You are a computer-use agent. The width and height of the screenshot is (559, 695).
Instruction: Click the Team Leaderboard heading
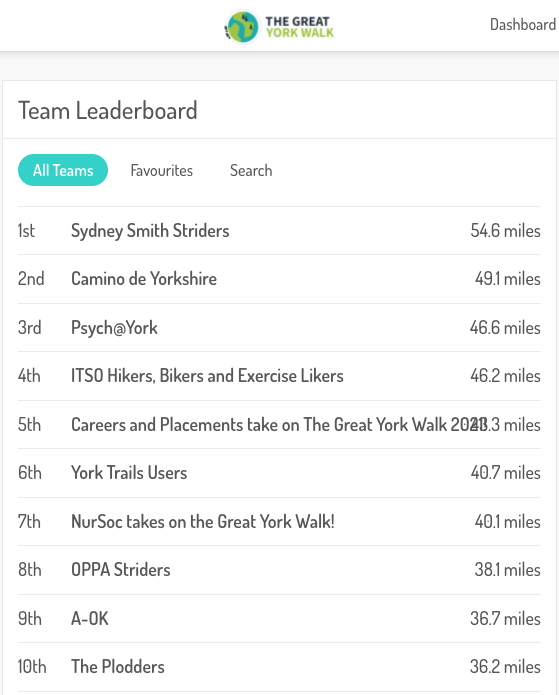(108, 110)
